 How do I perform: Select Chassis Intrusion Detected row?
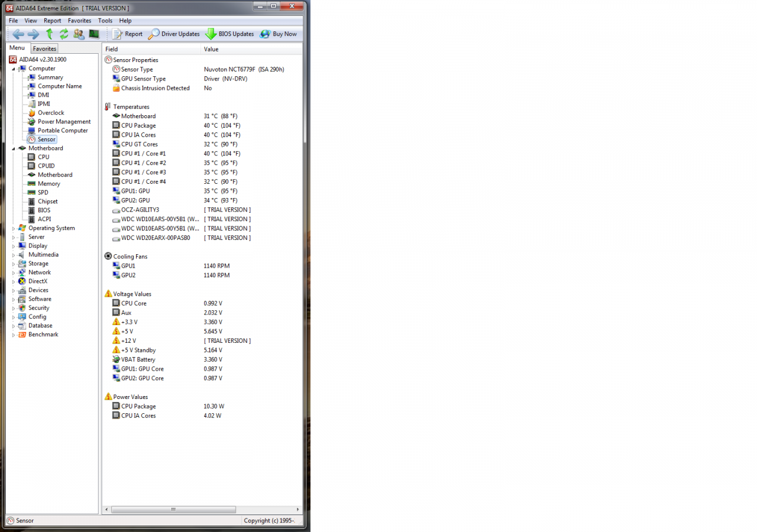(202, 88)
